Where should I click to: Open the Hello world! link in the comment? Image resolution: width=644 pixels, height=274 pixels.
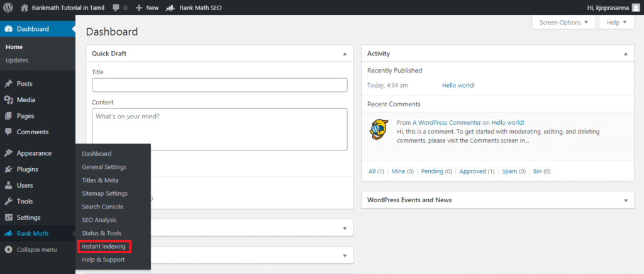[x=508, y=123]
